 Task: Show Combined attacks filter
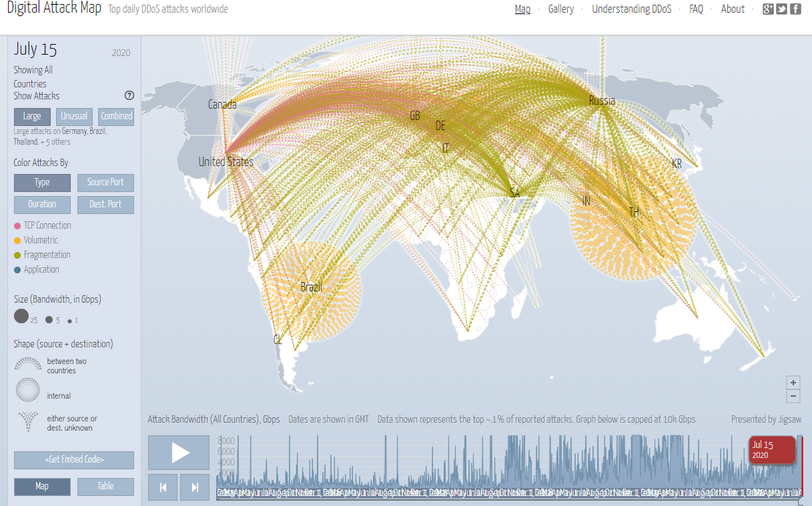coord(116,116)
